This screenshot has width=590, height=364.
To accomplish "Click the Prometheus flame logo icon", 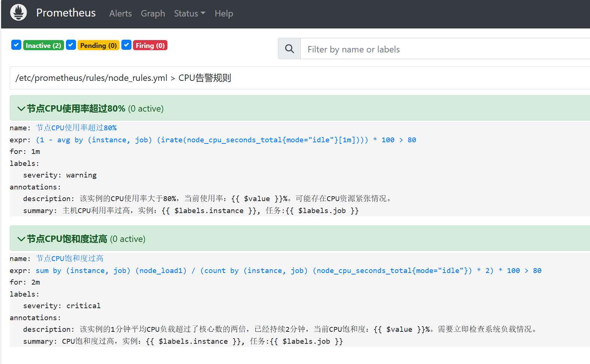I will click(x=18, y=12).
